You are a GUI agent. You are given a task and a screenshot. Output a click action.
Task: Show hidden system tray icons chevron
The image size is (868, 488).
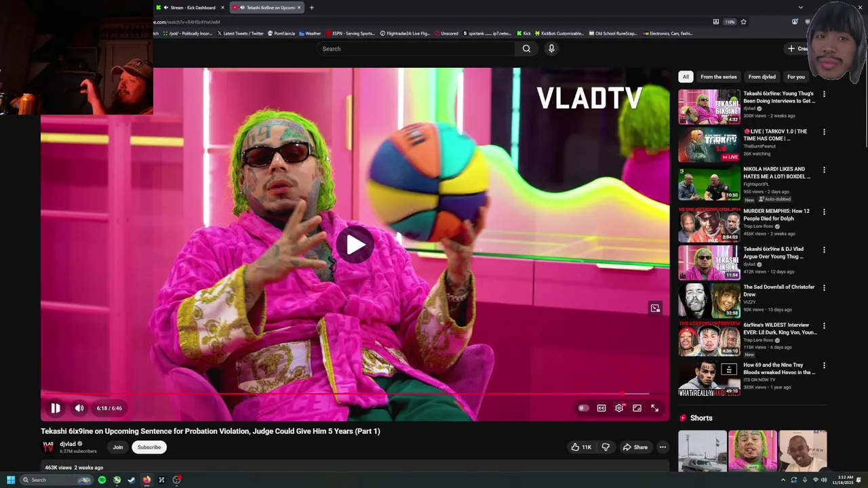[783, 480]
